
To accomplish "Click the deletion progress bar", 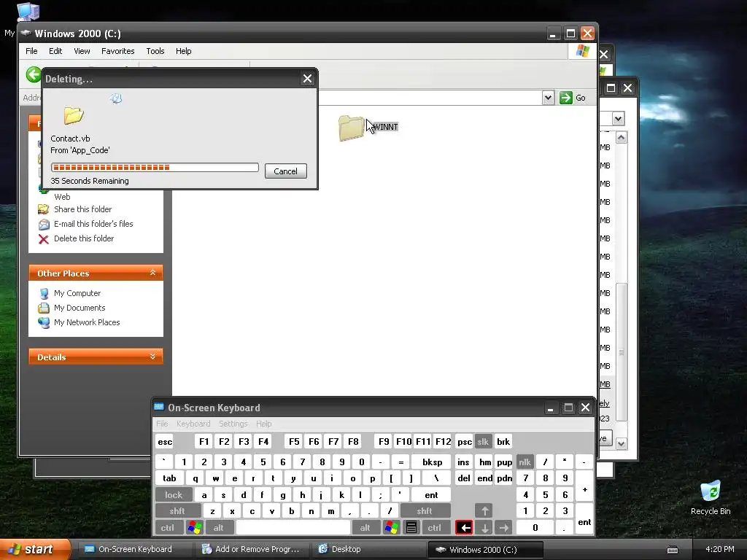I will coord(155,167).
